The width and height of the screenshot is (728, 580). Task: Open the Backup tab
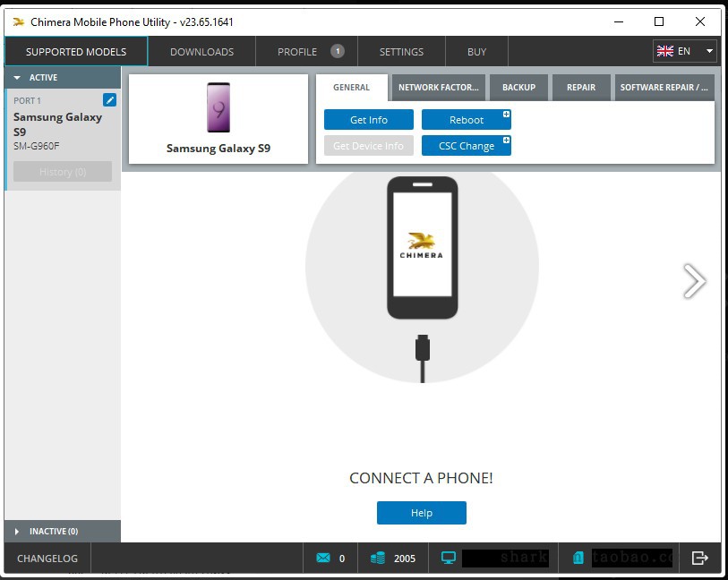pos(518,88)
